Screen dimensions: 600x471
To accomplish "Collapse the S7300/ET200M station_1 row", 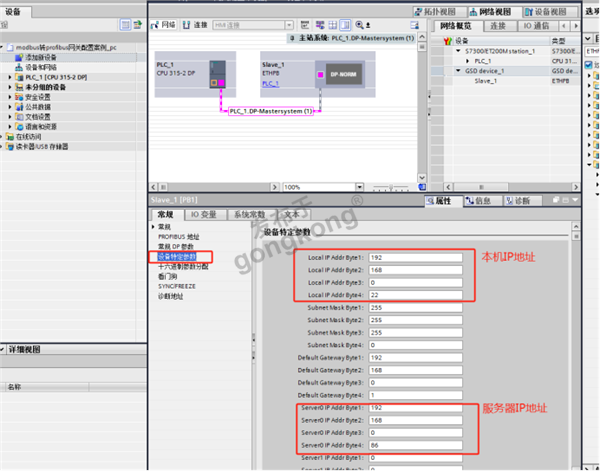I will tap(458, 51).
